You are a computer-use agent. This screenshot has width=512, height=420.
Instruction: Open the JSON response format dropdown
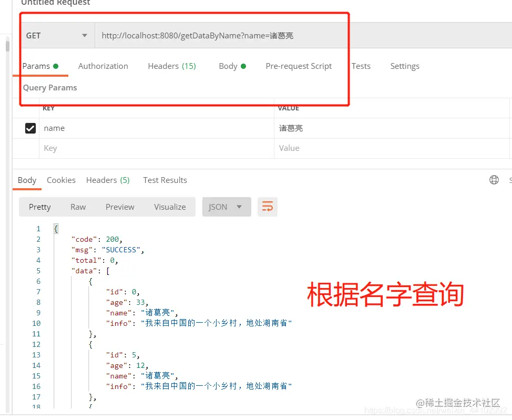(226, 207)
